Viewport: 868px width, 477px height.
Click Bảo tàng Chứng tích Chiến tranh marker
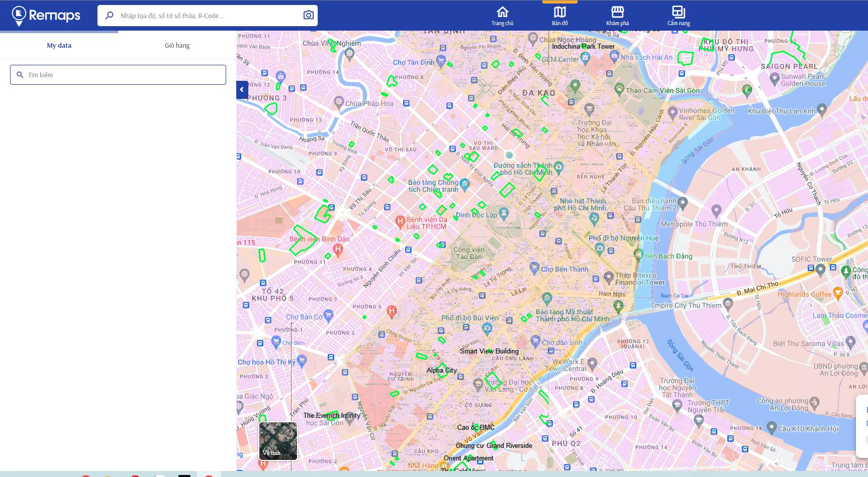[464, 184]
